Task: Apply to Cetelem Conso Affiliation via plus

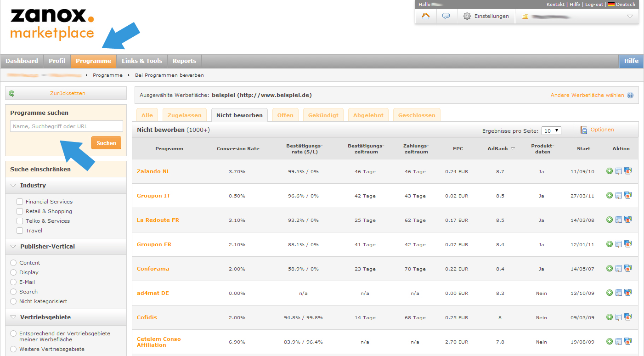Action: pyautogui.click(x=610, y=341)
